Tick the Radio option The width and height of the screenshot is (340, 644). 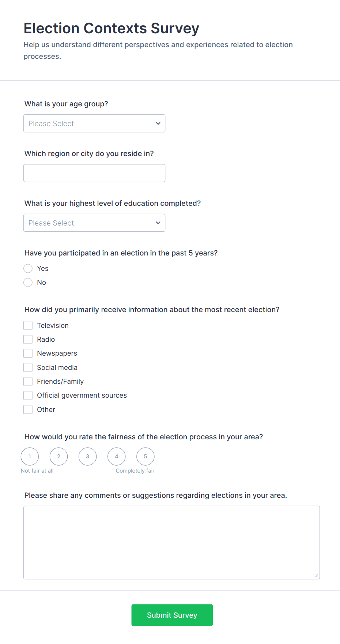(28, 340)
